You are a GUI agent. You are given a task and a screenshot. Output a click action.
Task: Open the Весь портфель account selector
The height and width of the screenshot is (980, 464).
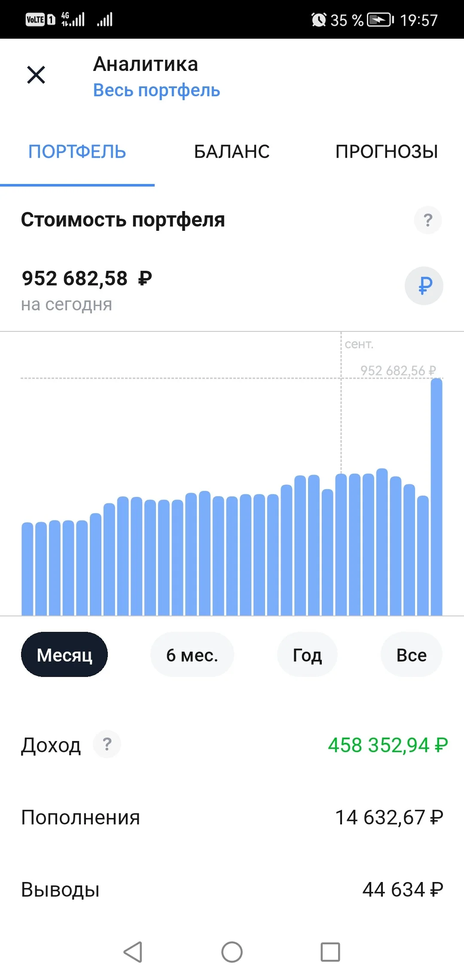click(x=156, y=90)
